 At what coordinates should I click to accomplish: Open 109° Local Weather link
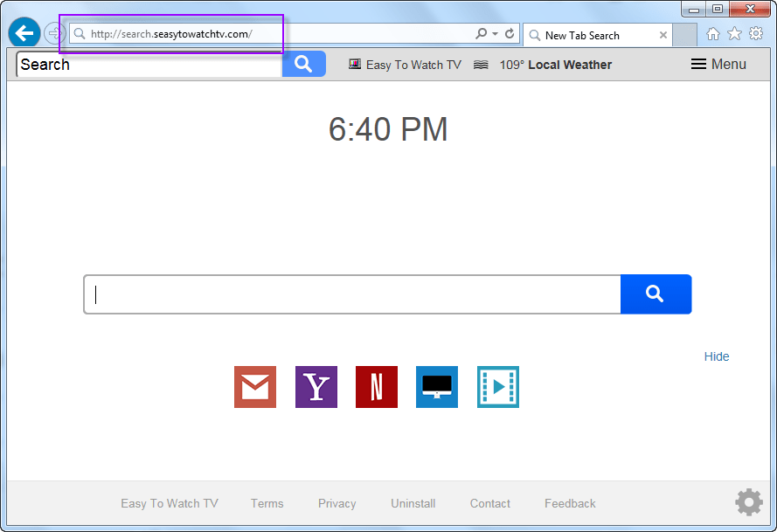[556, 65]
